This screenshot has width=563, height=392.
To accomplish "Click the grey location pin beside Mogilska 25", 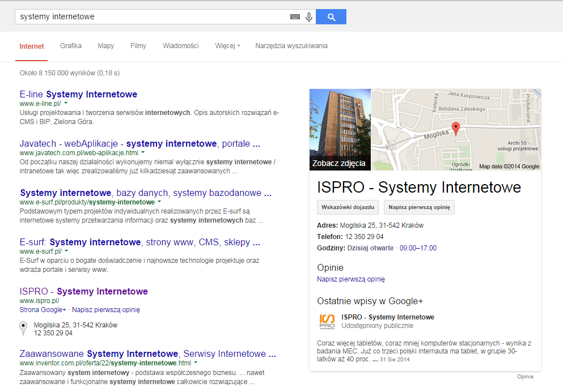I will (23, 328).
